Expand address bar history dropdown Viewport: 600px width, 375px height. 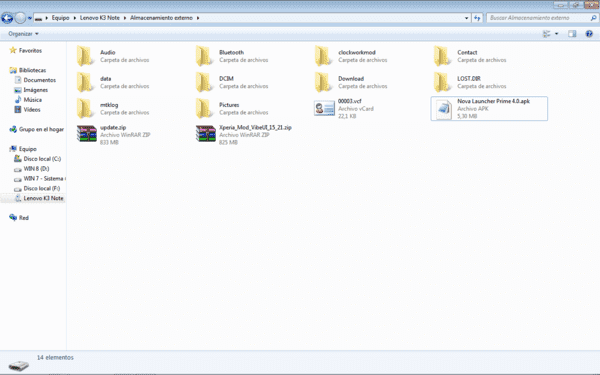click(466, 18)
